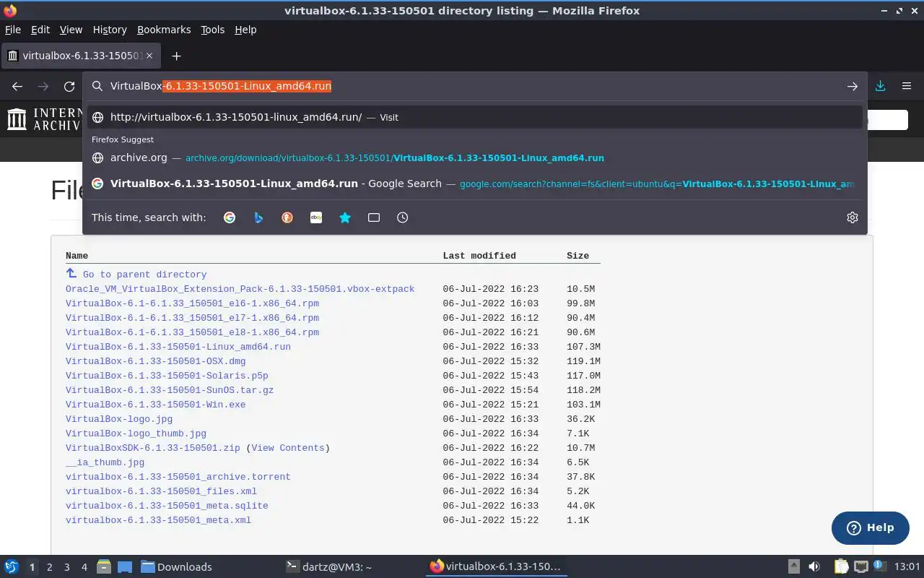Screen dimensions: 924x578
Task: Search in Bookmarks using star icon
Action: (345, 217)
